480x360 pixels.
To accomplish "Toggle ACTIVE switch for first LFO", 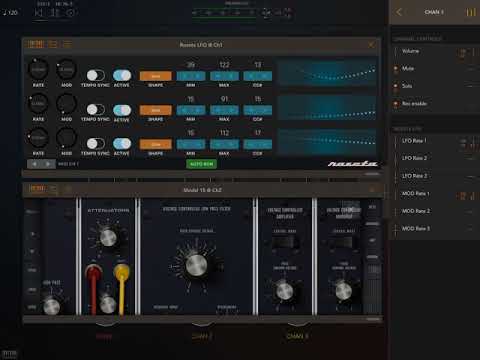I will 122,75.
